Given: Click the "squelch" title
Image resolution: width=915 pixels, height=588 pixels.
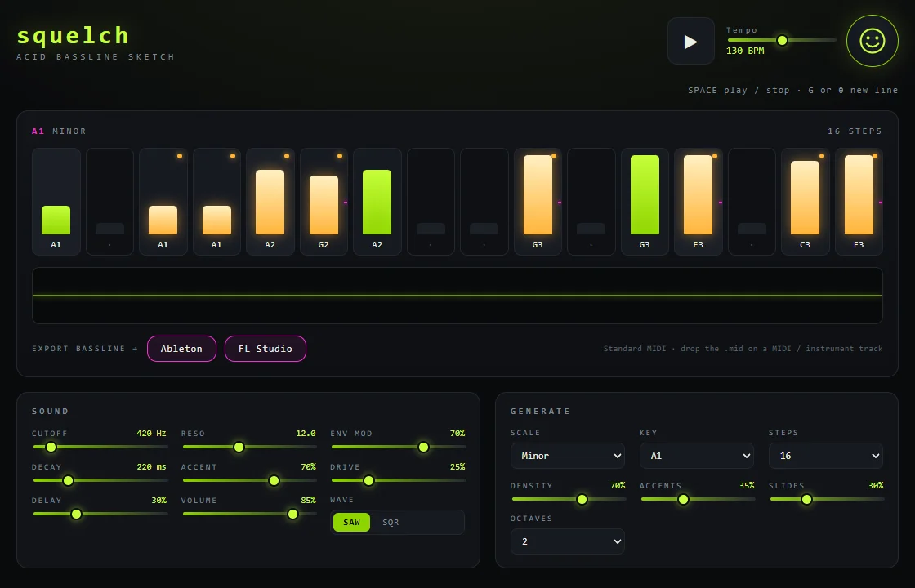Looking at the screenshot, I should click(73, 36).
